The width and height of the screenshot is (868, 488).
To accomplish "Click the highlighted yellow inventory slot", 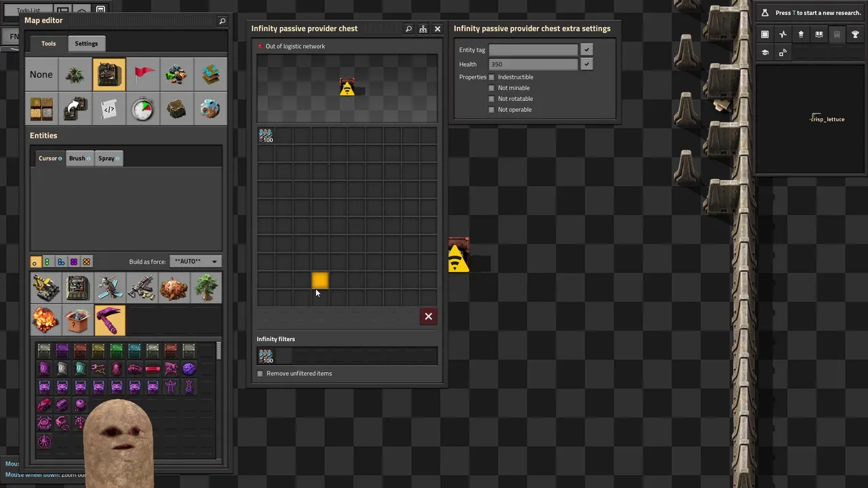I will (x=320, y=280).
